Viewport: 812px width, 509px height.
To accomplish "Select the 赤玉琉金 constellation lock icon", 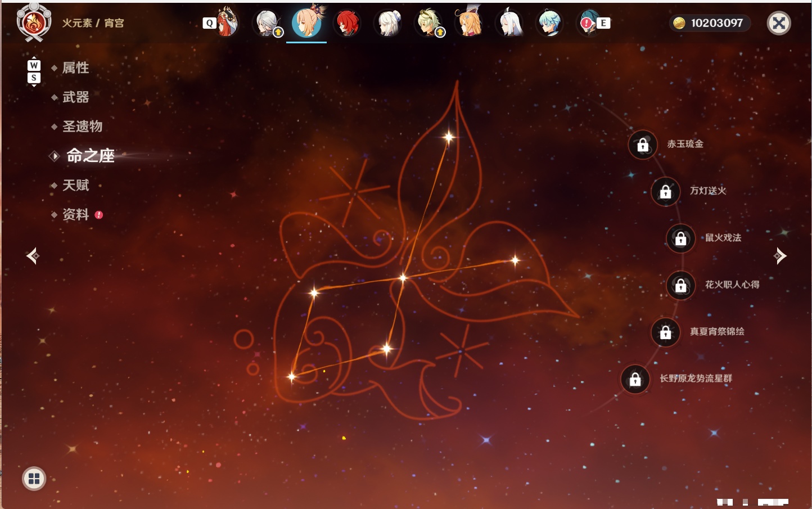I will coord(643,145).
